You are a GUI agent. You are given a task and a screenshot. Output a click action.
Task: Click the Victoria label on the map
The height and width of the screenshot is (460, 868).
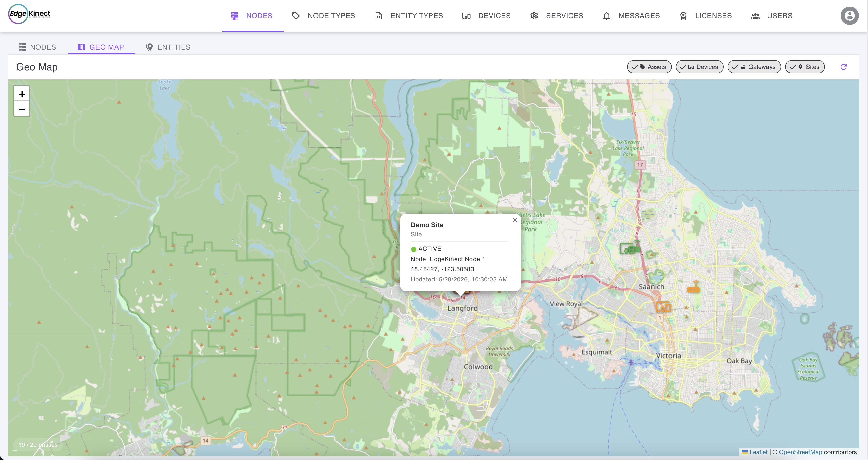coord(668,356)
